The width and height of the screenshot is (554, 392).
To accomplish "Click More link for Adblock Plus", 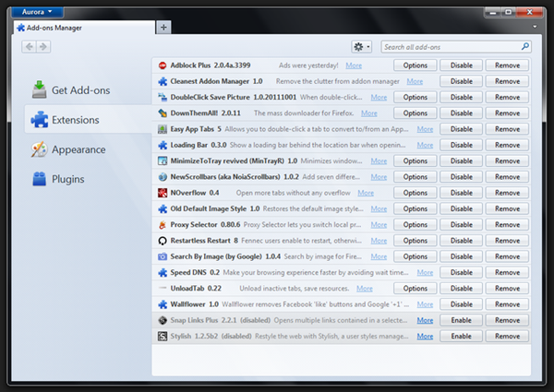I will tap(354, 65).
